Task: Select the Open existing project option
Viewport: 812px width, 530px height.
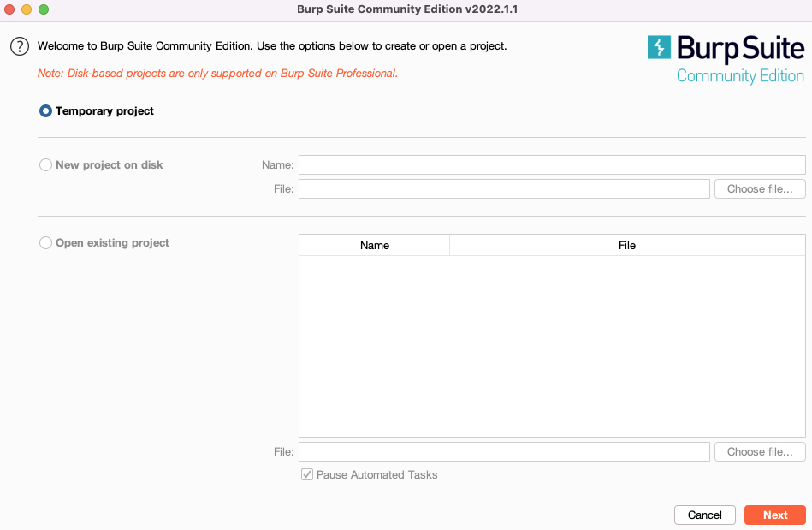Action: (x=45, y=242)
